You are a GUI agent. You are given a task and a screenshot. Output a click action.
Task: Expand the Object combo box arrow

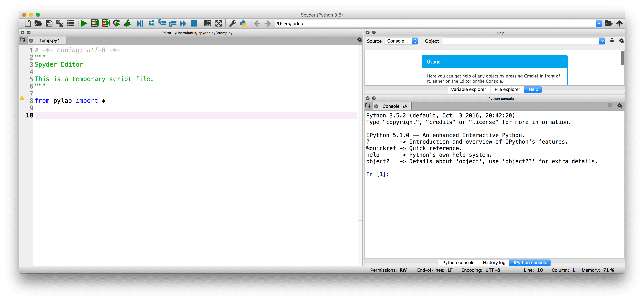602,41
